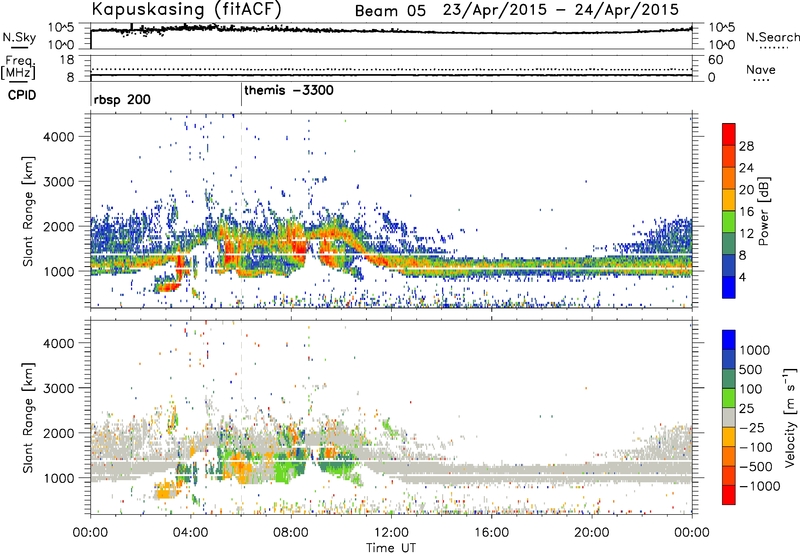This screenshot has width=800, height=554.
Task: Click the '-25' value on the velocity colorbar
Action: 752,427
